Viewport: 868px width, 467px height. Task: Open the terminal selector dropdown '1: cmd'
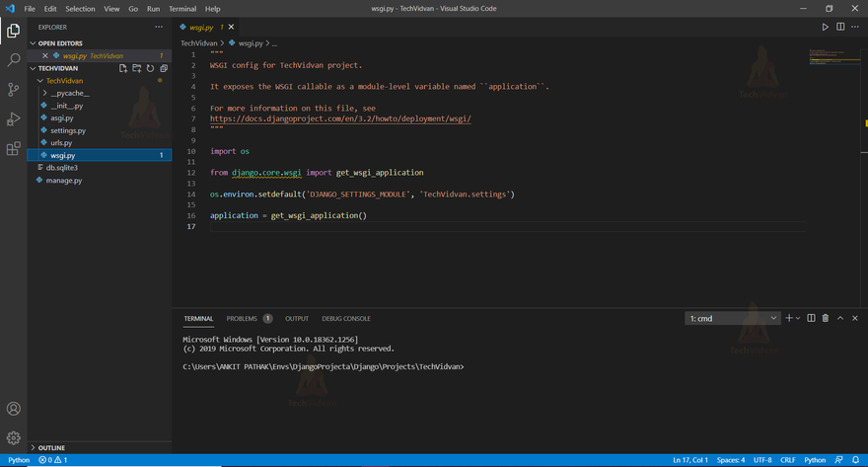(732, 318)
